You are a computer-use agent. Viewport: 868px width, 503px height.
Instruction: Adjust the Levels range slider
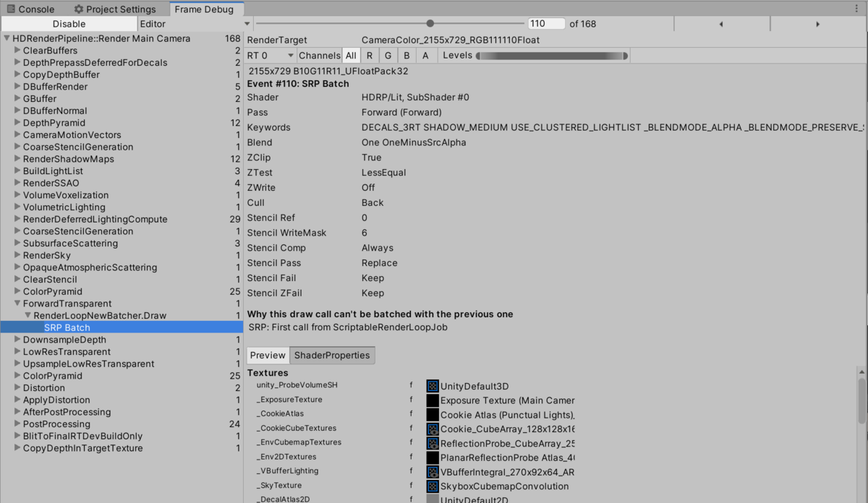pos(553,56)
